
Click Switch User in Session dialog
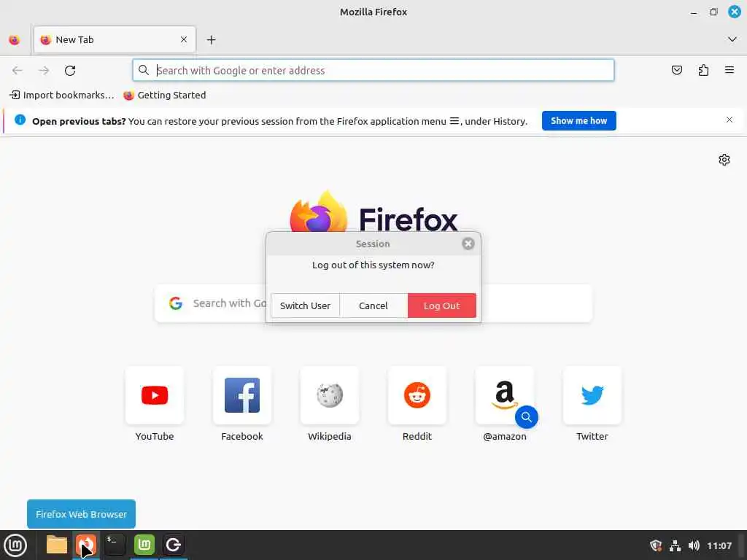pos(305,306)
